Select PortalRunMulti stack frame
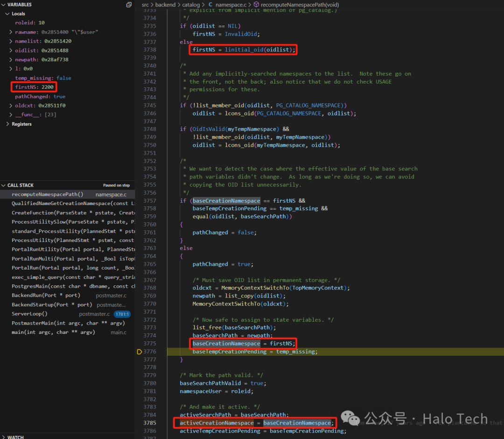 [x=68, y=259]
